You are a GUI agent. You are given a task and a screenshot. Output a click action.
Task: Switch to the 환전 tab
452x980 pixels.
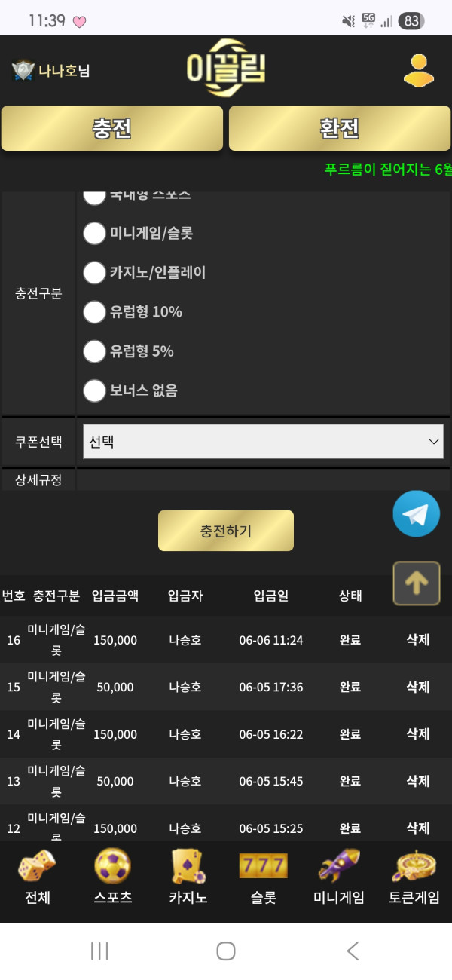(x=340, y=128)
